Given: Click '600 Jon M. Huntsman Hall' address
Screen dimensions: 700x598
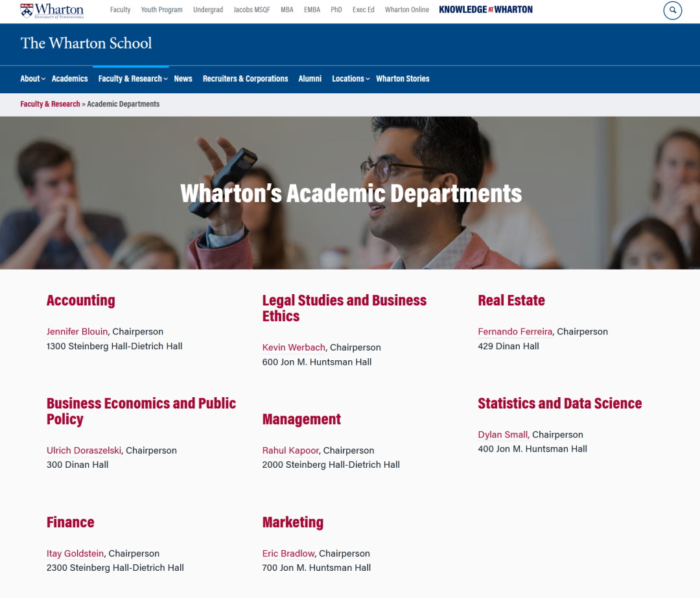Looking at the screenshot, I should 317,362.
